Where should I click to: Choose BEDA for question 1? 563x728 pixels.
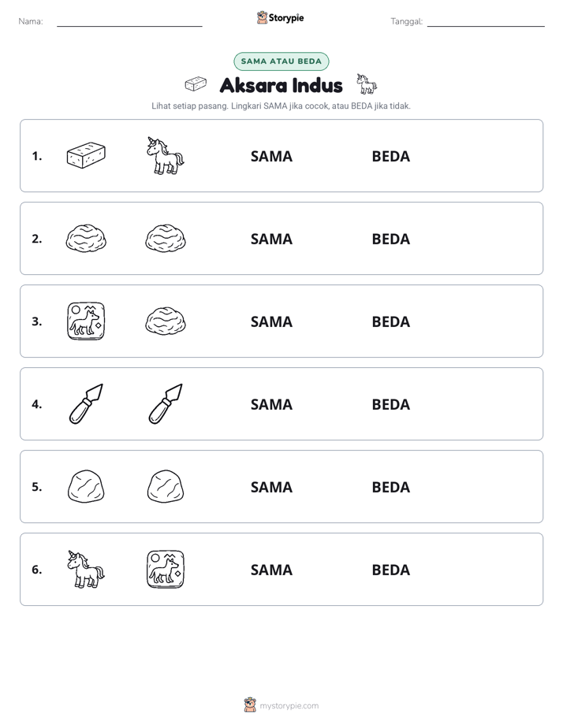click(390, 156)
